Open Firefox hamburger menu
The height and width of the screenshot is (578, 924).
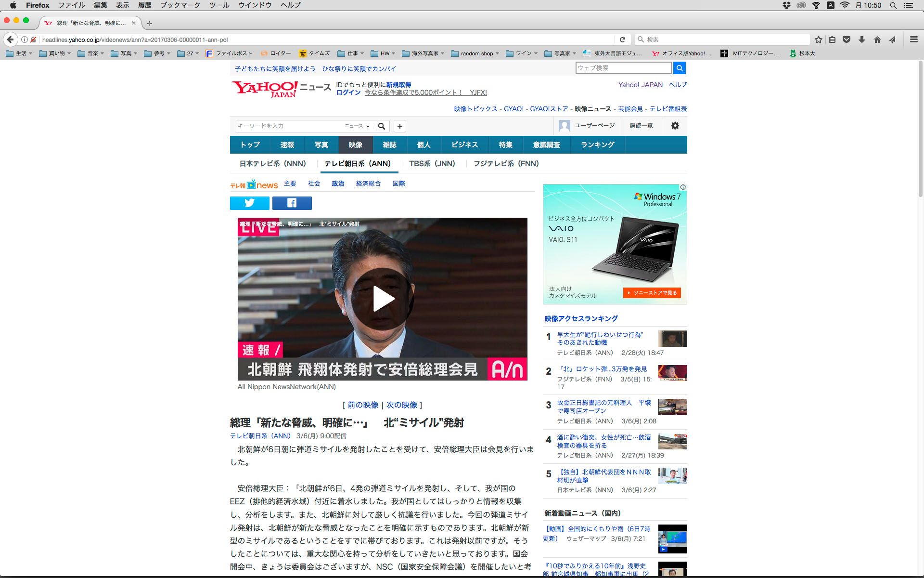coord(913,39)
